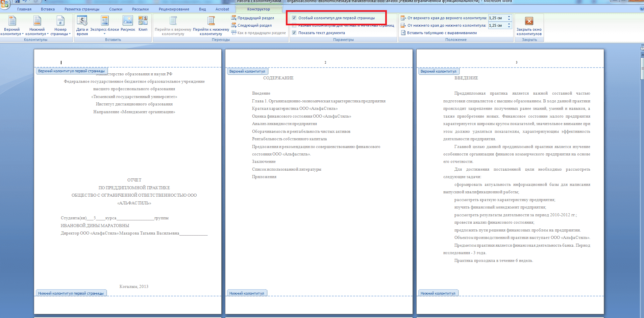Click the Заключение line in contents
Image resolution: width=644 pixels, height=318 pixels.
click(264, 162)
